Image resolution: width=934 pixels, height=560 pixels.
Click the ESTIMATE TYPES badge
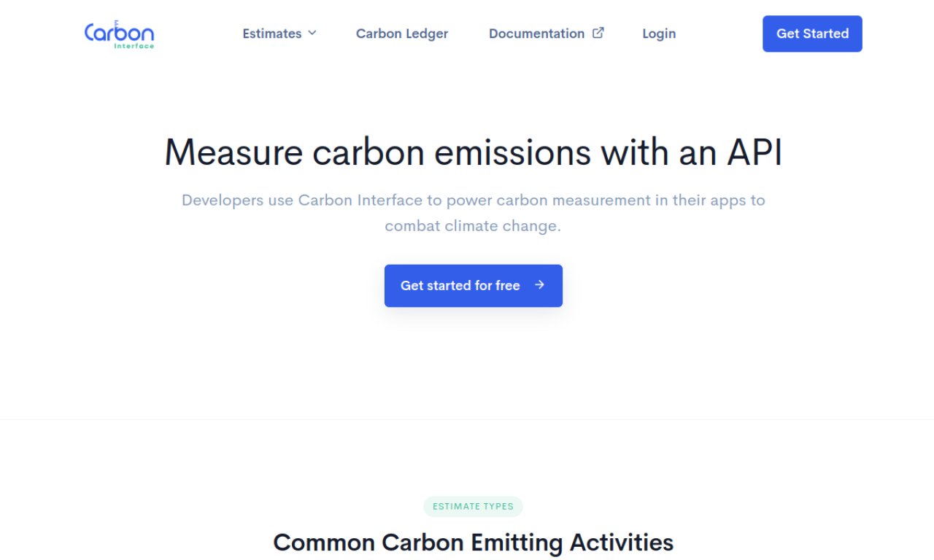pyautogui.click(x=473, y=506)
